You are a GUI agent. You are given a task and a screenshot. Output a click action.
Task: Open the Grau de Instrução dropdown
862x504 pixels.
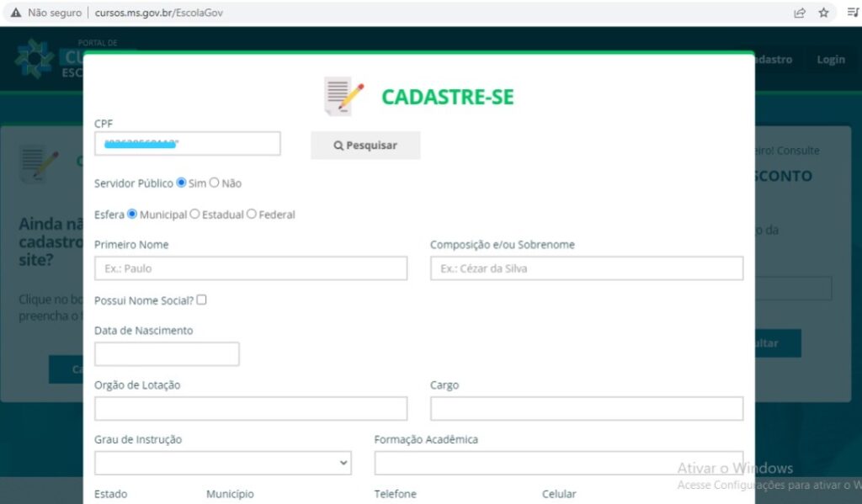pos(222,463)
